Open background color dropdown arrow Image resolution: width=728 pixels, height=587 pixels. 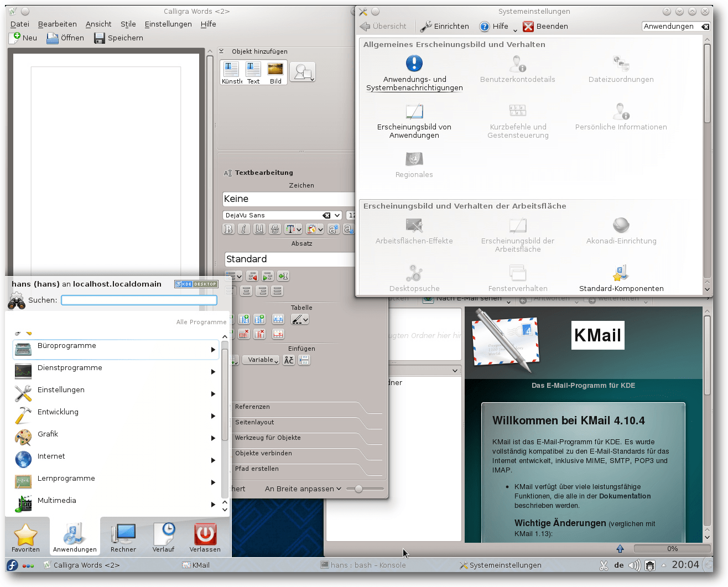pos(320,229)
